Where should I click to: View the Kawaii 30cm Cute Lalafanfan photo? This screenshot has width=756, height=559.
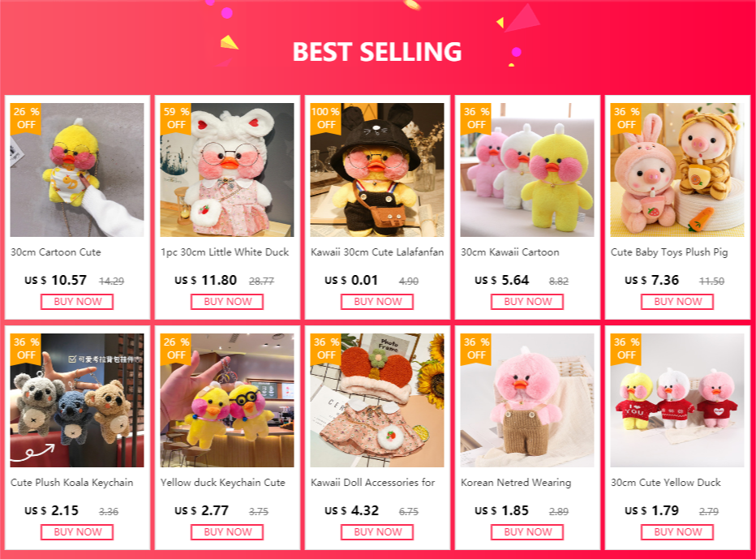(377, 170)
